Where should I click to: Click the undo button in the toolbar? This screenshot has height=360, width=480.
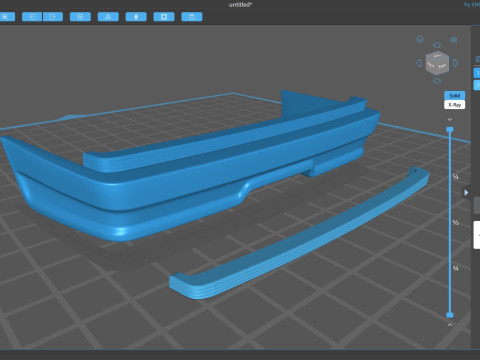tap(32, 17)
